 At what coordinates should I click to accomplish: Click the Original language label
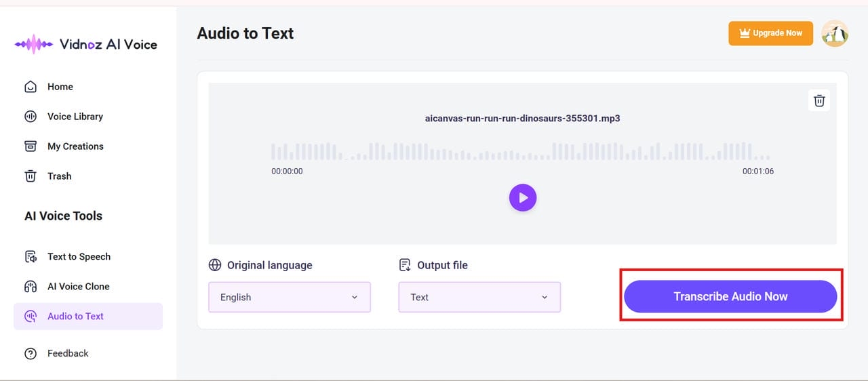270,265
